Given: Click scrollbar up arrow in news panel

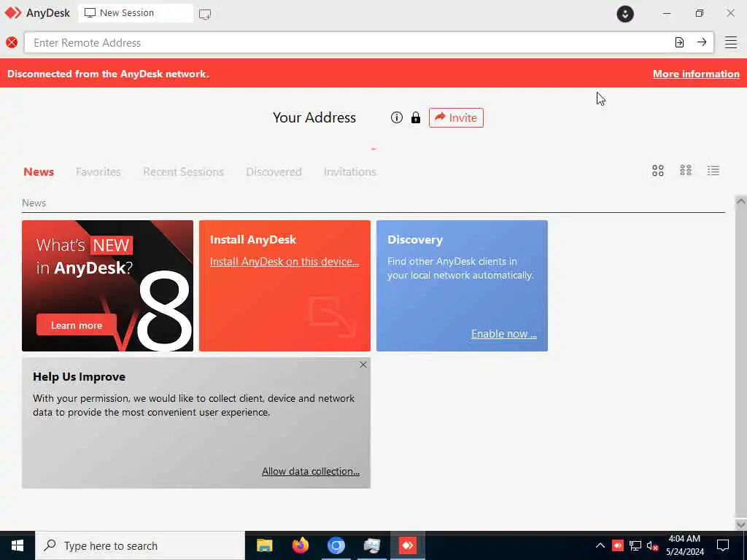Looking at the screenshot, I should [740, 201].
